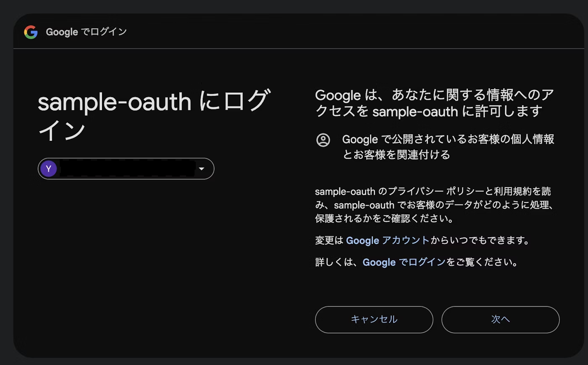Follow the Google でログイン help link
This screenshot has width=588, height=365.
tap(404, 262)
